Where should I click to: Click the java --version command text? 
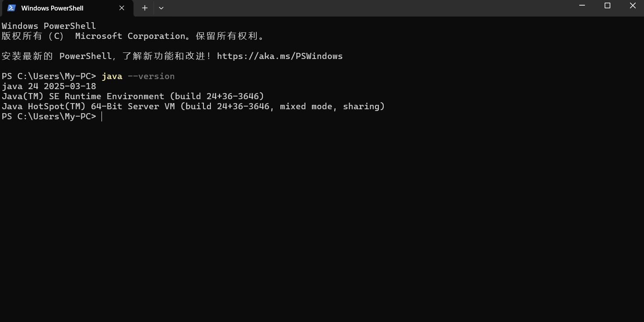point(138,76)
